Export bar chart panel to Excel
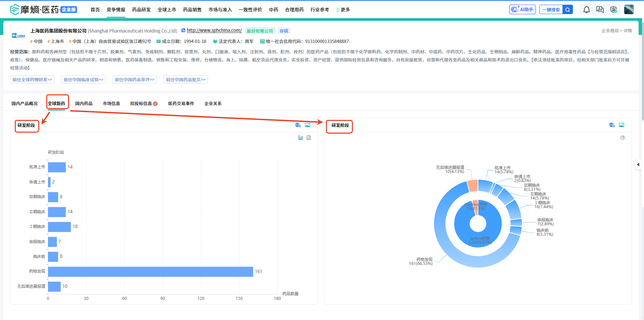The image size is (644, 320). click(298, 125)
